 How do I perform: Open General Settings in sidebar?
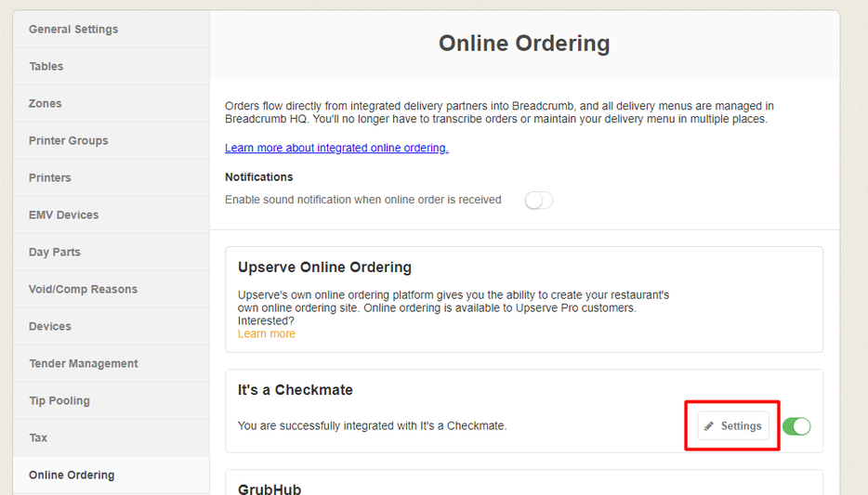[73, 29]
